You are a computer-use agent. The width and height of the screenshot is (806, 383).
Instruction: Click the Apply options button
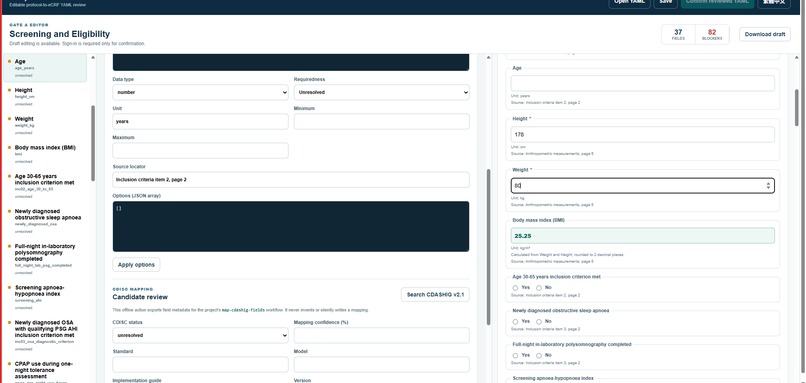click(136, 265)
